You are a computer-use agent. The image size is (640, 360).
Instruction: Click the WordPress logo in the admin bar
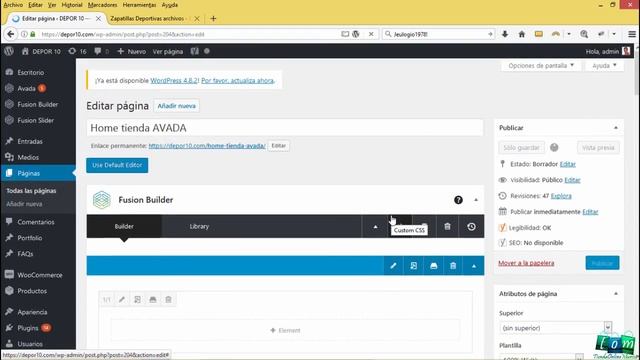tap(9, 51)
